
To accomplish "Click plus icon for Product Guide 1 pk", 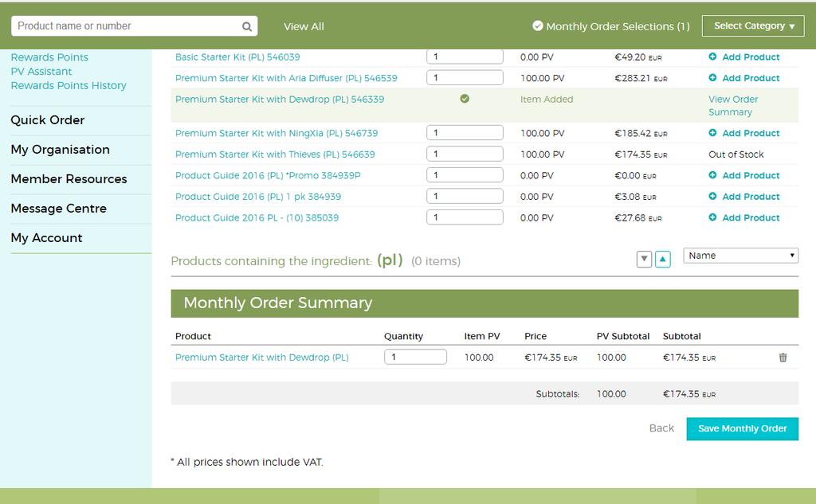I will (x=712, y=196).
